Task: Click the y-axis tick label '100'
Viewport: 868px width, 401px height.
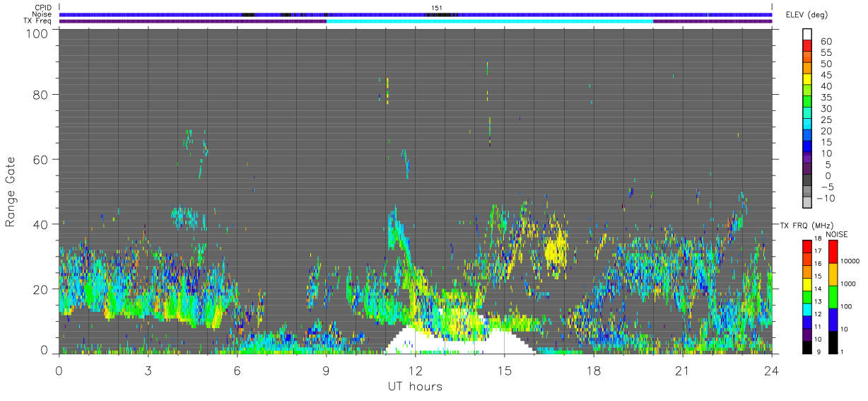Action: tap(37, 33)
